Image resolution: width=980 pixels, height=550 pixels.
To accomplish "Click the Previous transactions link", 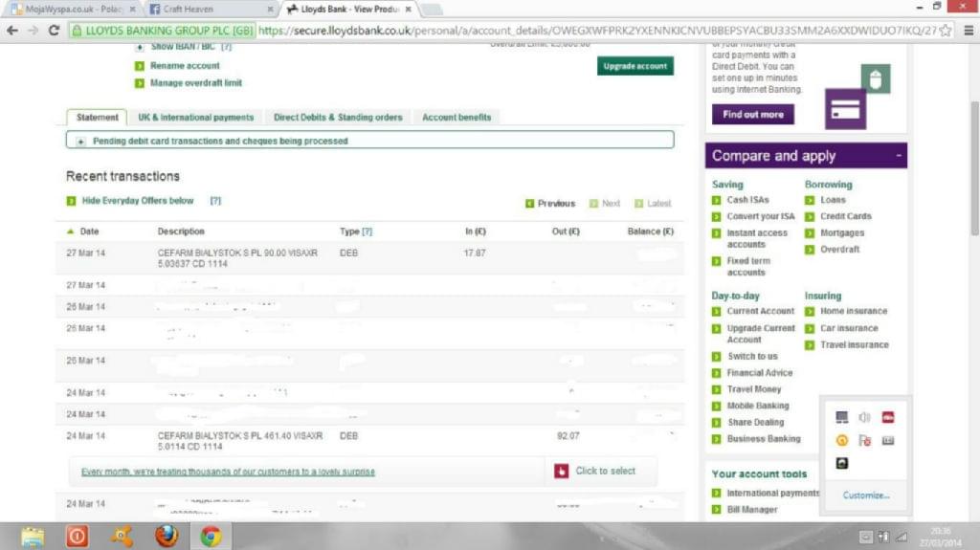I will point(556,203).
